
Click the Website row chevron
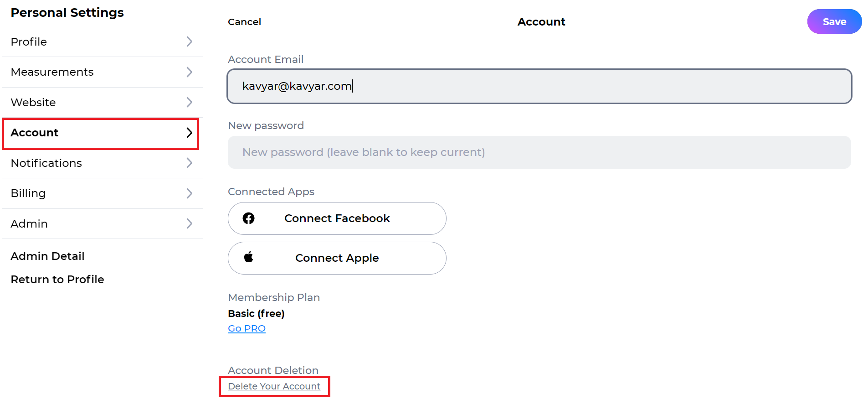(x=190, y=102)
